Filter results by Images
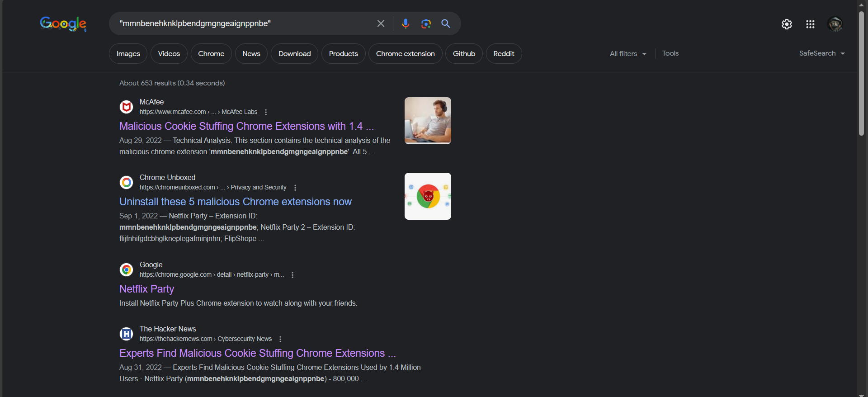Image resolution: width=868 pixels, height=397 pixels. point(128,54)
